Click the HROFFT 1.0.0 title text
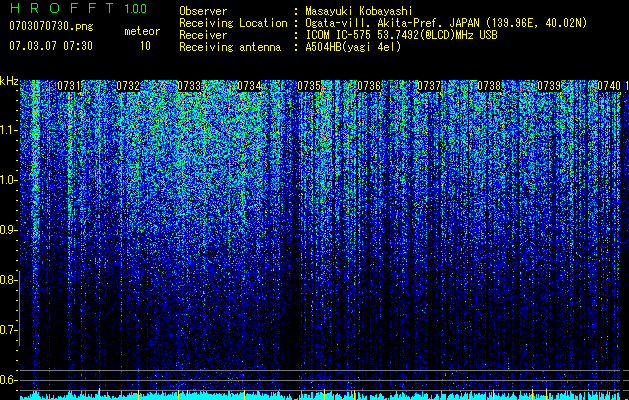 [78, 8]
